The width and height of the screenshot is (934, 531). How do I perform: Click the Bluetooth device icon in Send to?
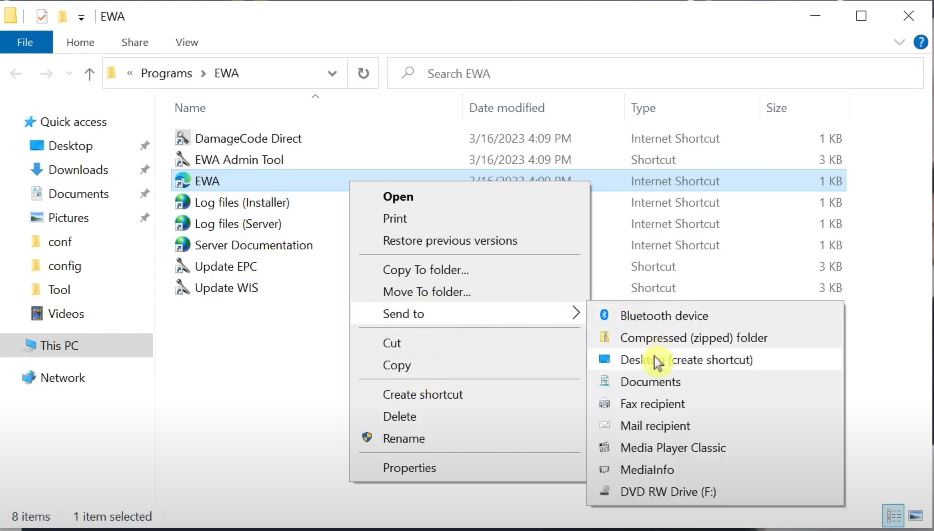coord(604,315)
